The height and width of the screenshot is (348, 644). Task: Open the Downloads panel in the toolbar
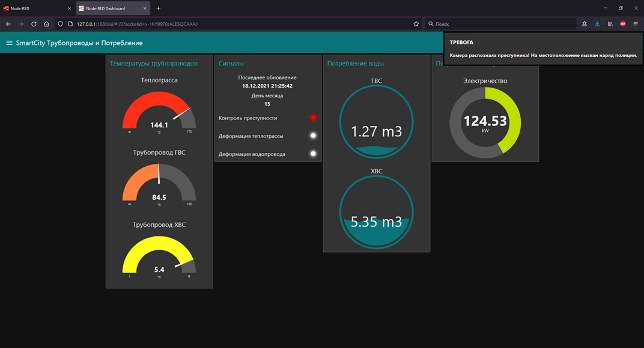click(597, 24)
